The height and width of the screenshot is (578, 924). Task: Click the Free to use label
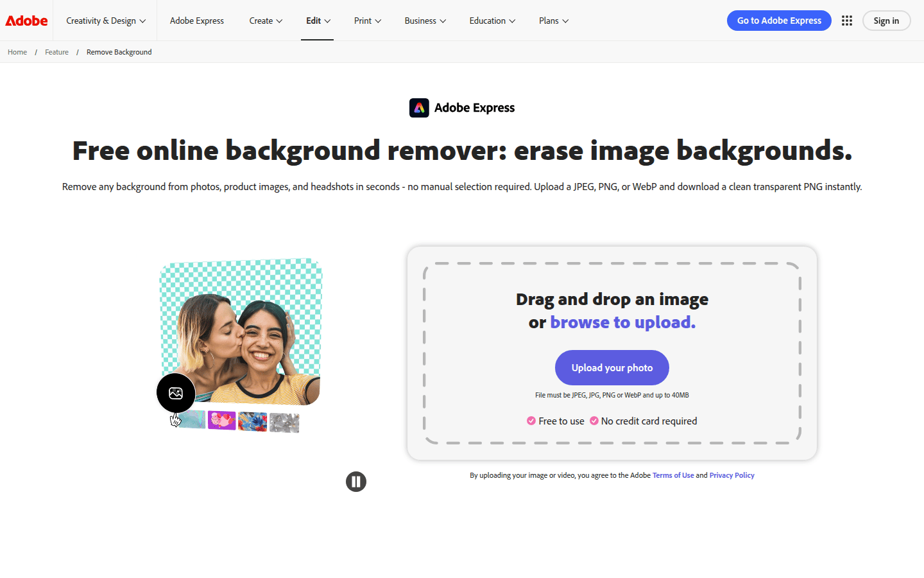pyautogui.click(x=561, y=421)
